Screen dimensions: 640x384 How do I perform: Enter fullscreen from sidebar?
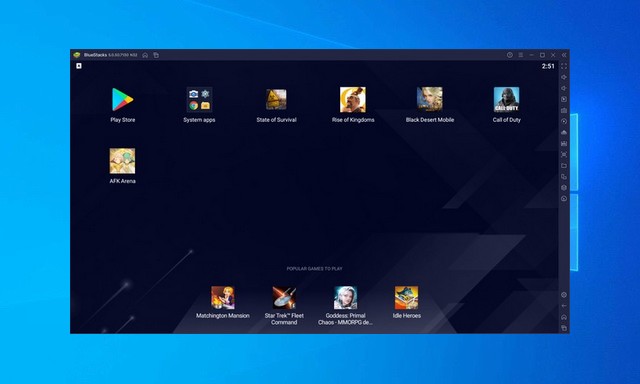tap(564, 66)
